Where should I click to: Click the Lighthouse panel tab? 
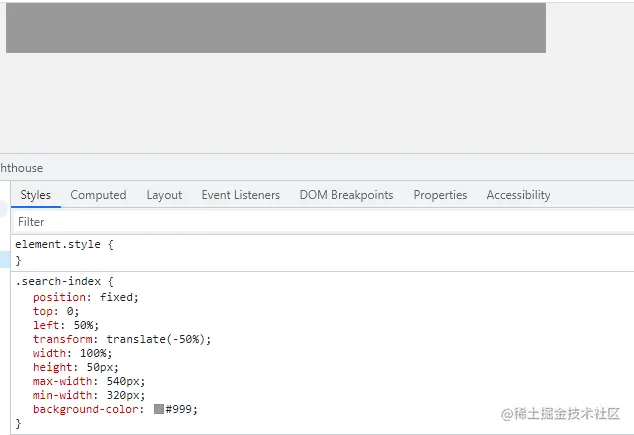[x=22, y=168]
